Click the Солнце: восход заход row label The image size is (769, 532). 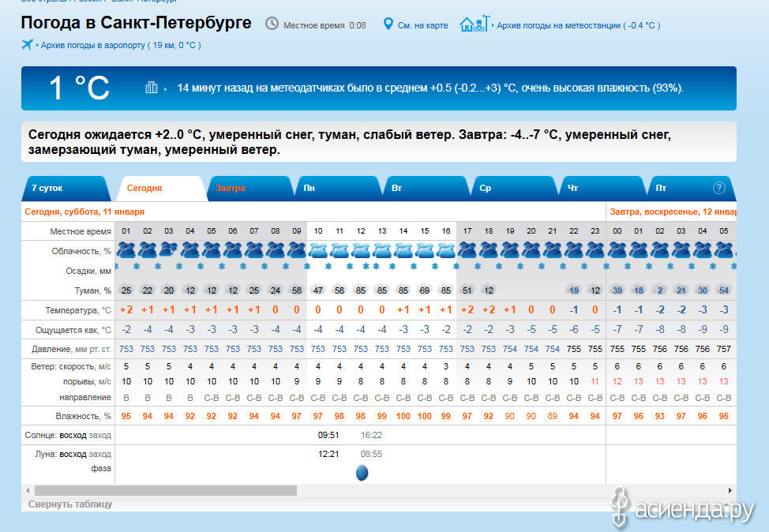68,436
